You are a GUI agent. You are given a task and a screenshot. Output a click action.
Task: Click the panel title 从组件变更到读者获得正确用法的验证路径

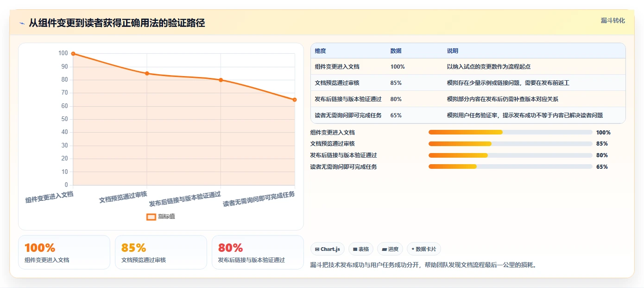117,23
